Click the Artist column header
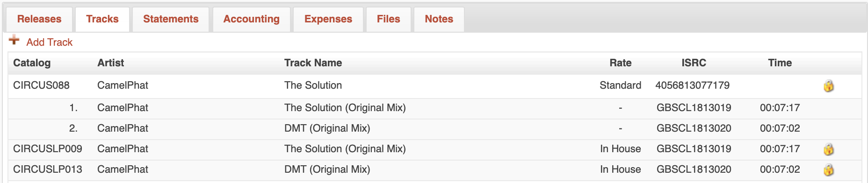This screenshot has height=183, width=868. click(x=111, y=63)
